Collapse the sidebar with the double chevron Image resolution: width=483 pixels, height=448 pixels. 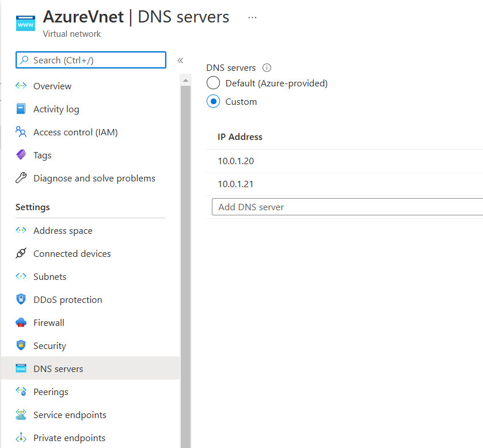tap(180, 60)
